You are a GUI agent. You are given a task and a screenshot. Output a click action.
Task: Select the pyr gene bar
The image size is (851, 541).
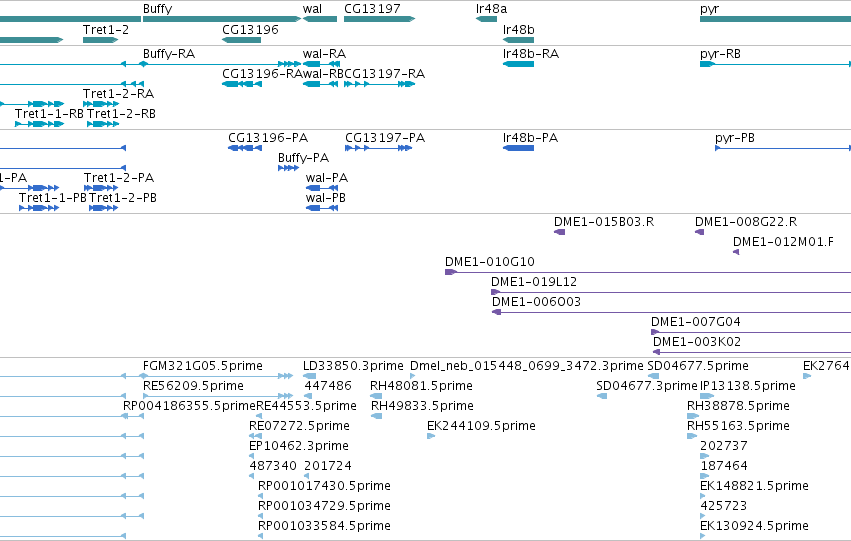pos(776,19)
